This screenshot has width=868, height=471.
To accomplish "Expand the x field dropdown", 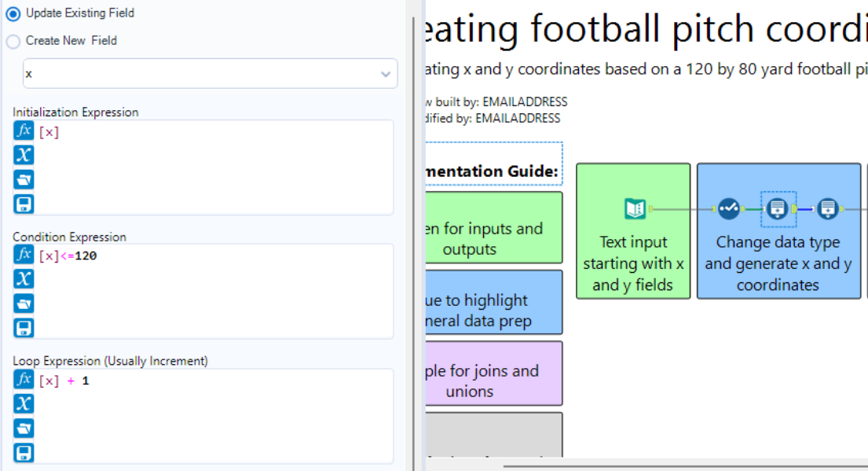I will pos(385,74).
